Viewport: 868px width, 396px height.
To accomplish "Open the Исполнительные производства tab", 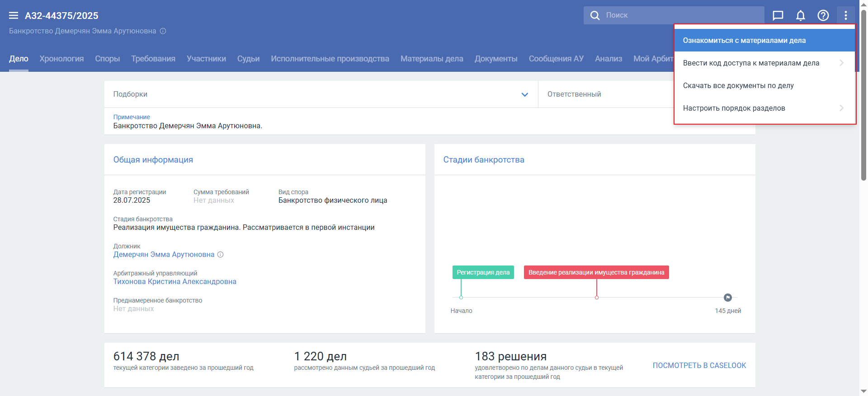I will click(330, 59).
